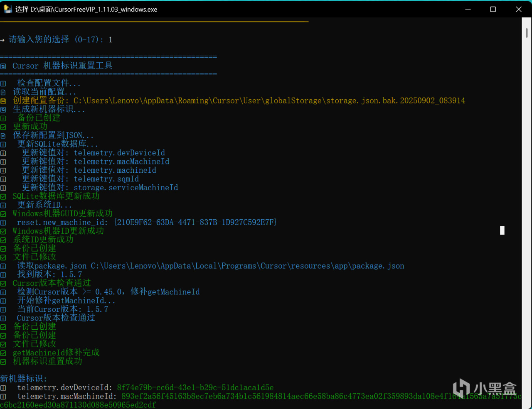This screenshot has height=409, width=532.
Task: Maximize the console window
Action: pyautogui.click(x=493, y=9)
